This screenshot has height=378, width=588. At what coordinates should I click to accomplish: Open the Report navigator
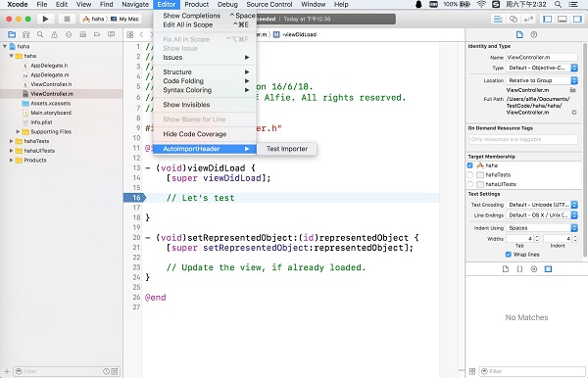(x=112, y=34)
